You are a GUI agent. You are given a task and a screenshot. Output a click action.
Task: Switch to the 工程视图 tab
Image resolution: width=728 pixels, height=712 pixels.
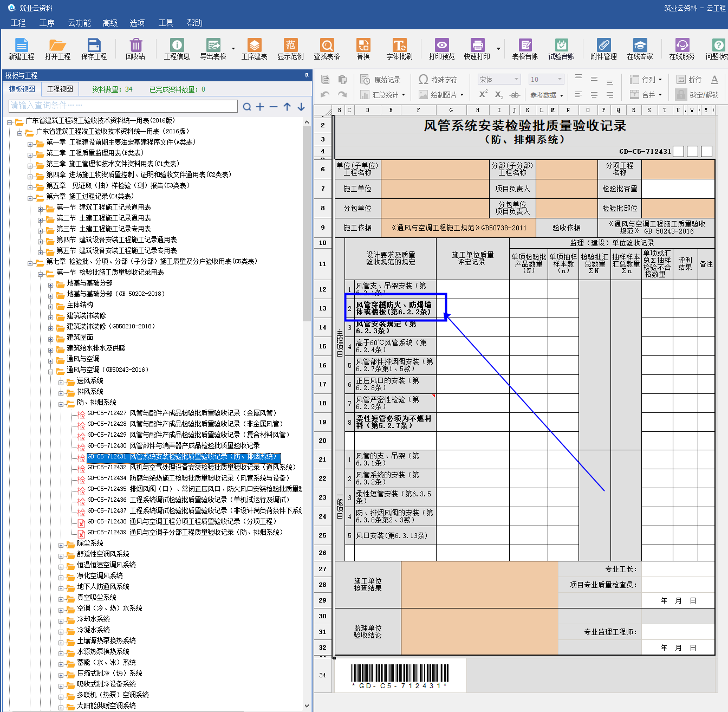coord(60,89)
